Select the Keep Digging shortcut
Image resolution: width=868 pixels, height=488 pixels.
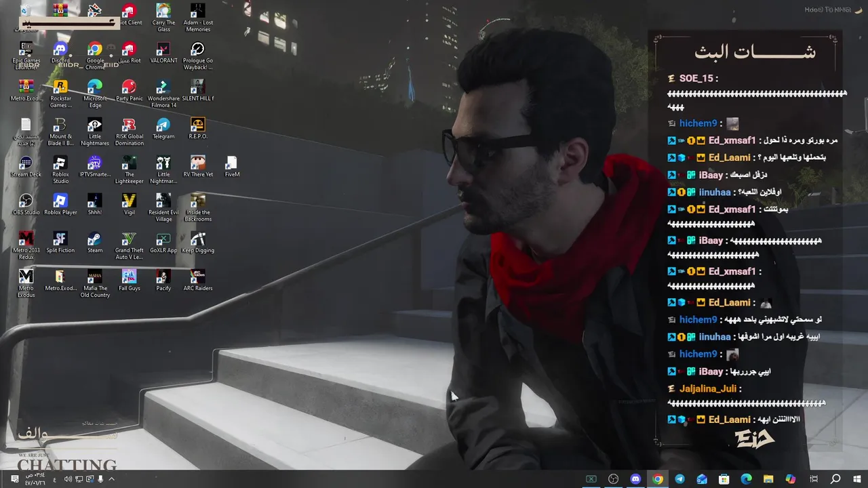click(197, 243)
